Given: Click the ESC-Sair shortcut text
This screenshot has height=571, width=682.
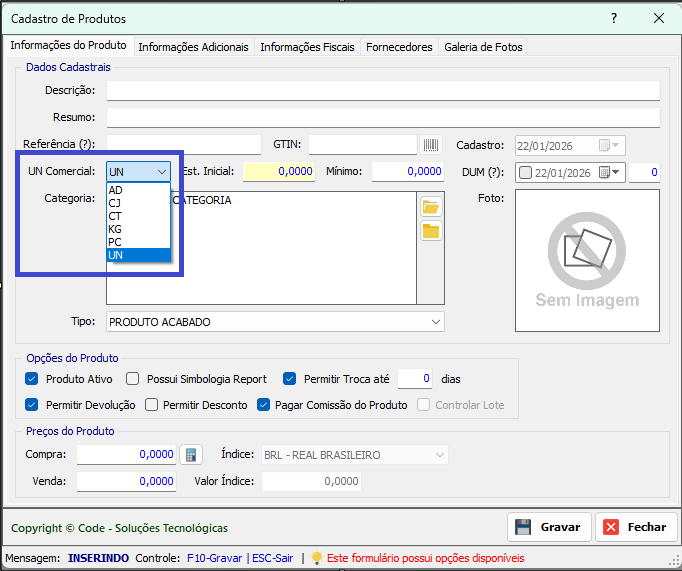Looking at the screenshot, I should coord(273,558).
